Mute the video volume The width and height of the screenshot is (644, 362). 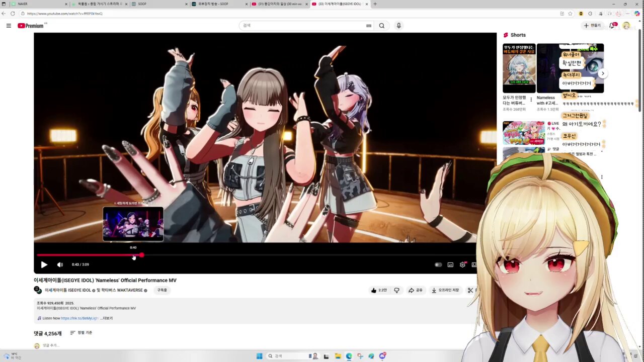coord(60,264)
